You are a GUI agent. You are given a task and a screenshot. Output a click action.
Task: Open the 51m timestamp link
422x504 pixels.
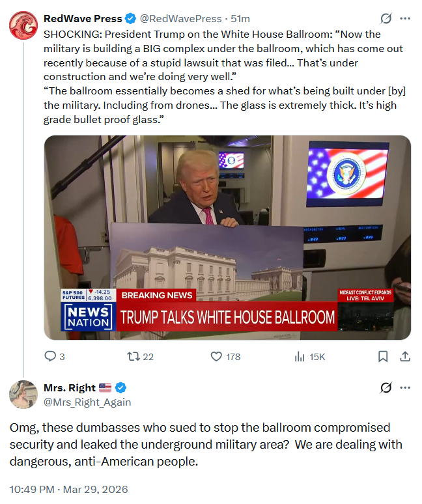coord(240,19)
